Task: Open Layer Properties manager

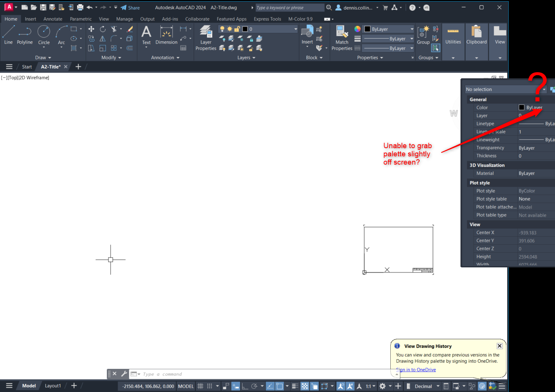Action: coord(206,37)
